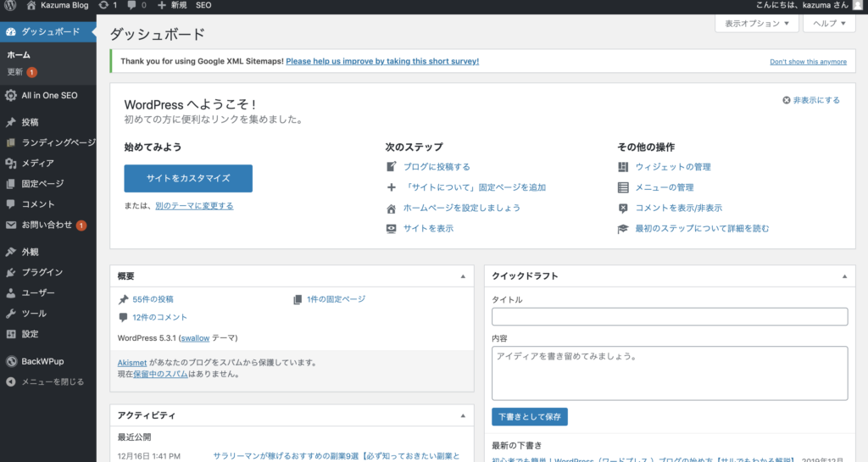Open the WordPress logo menu
Viewport: 868px width, 462px height.
(10, 6)
